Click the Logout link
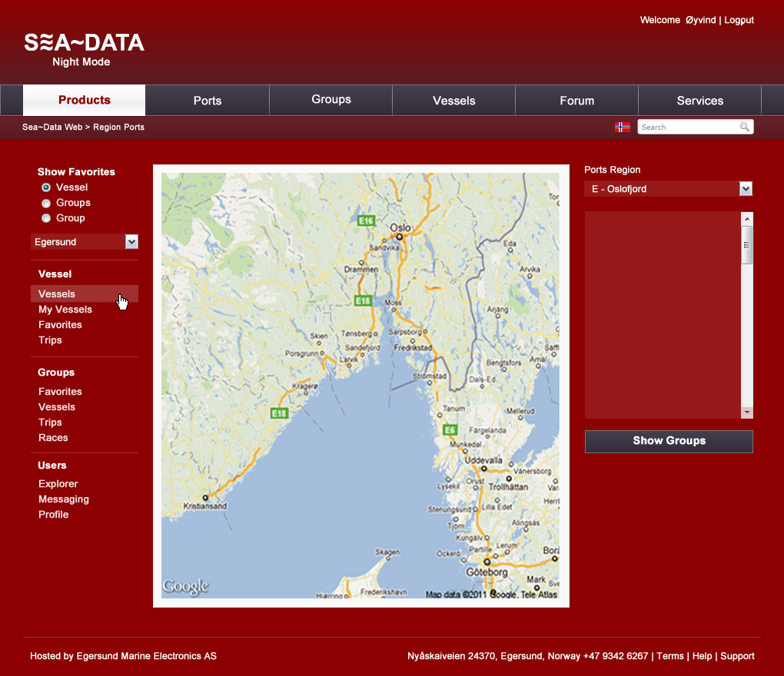The image size is (784, 676). (739, 20)
